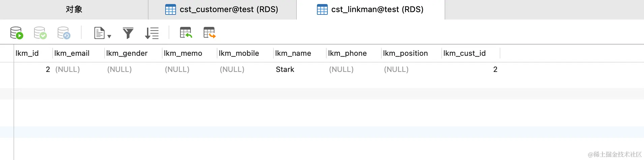The height and width of the screenshot is (160, 644).
Task: Click the lkm_cust_id value cell 2
Action: (x=495, y=70)
